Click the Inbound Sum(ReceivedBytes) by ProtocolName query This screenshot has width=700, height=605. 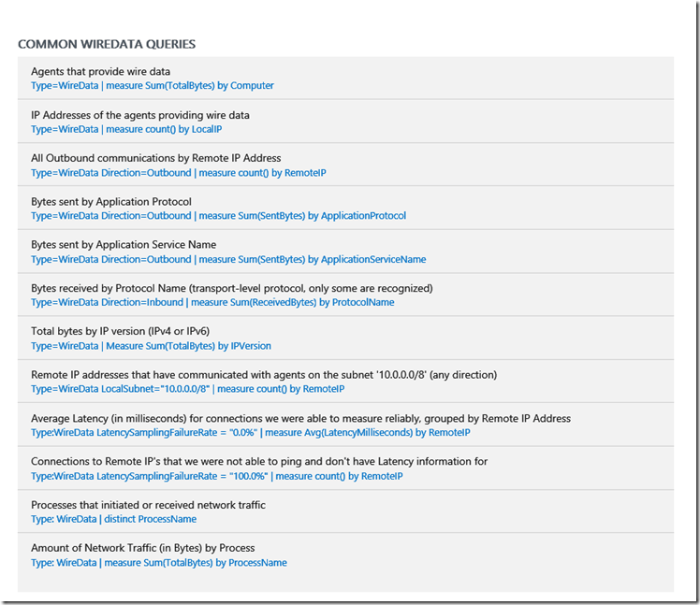[212, 302]
